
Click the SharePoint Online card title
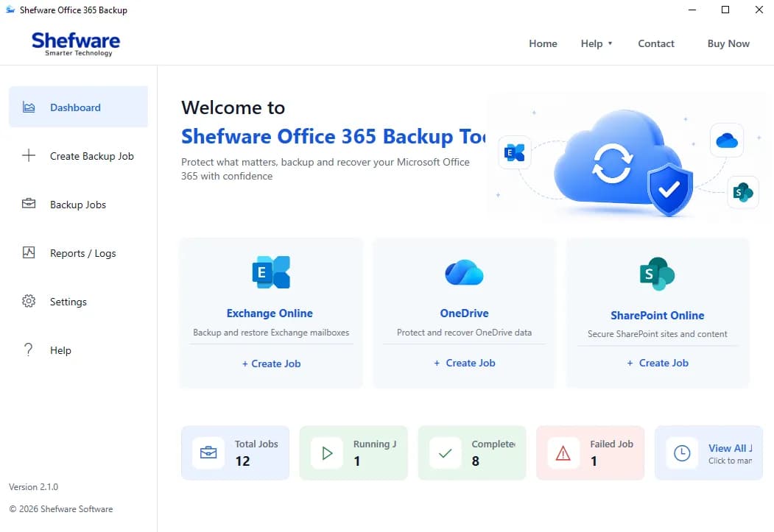(657, 315)
